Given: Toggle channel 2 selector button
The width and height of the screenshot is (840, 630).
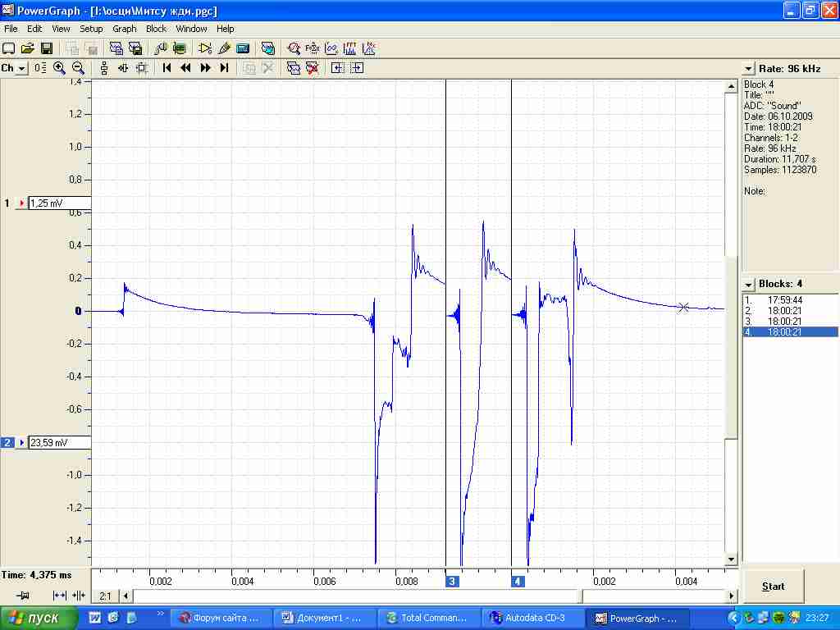Looking at the screenshot, I should [7, 442].
